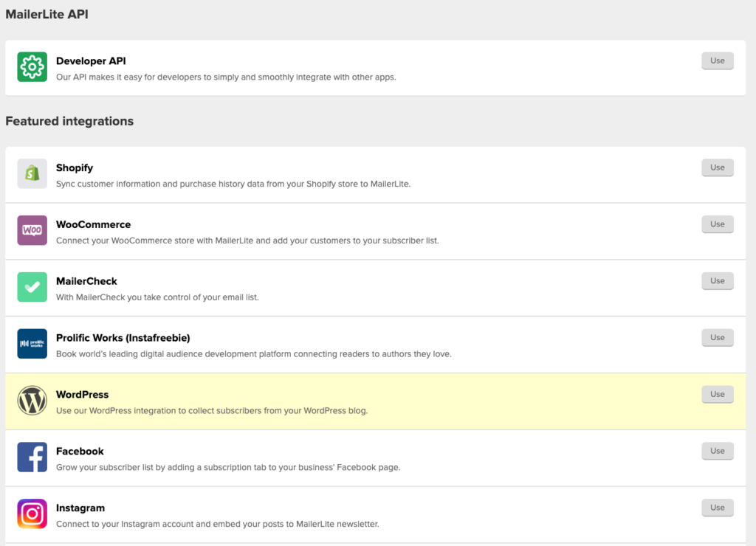Screen dimensions: 756x546
Task: Click the WordPress logo icon
Action: click(x=32, y=401)
